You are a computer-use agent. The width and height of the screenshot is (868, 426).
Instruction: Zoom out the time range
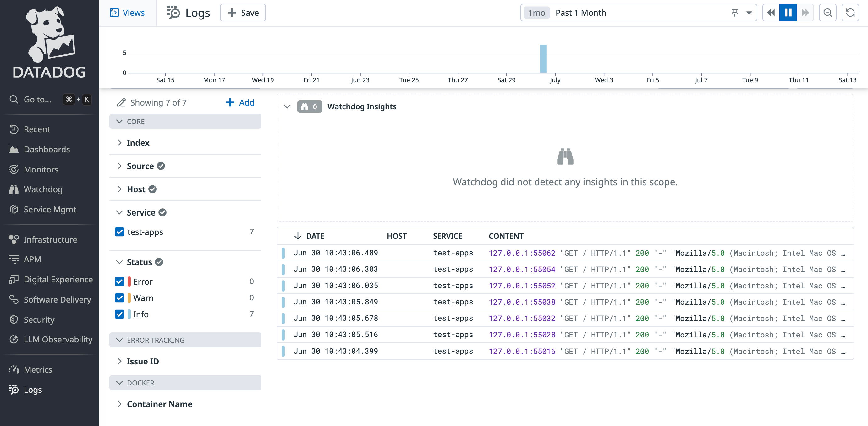(827, 13)
